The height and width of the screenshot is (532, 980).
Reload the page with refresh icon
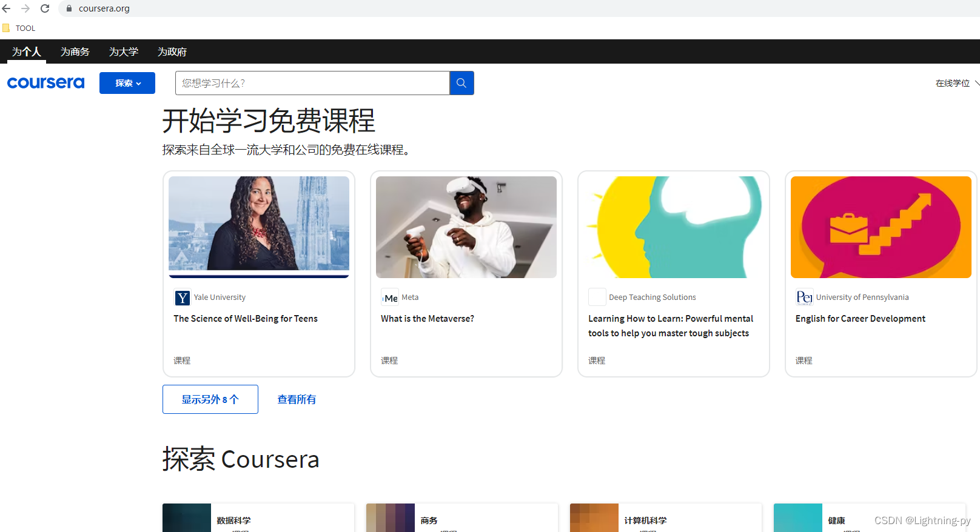click(45, 8)
